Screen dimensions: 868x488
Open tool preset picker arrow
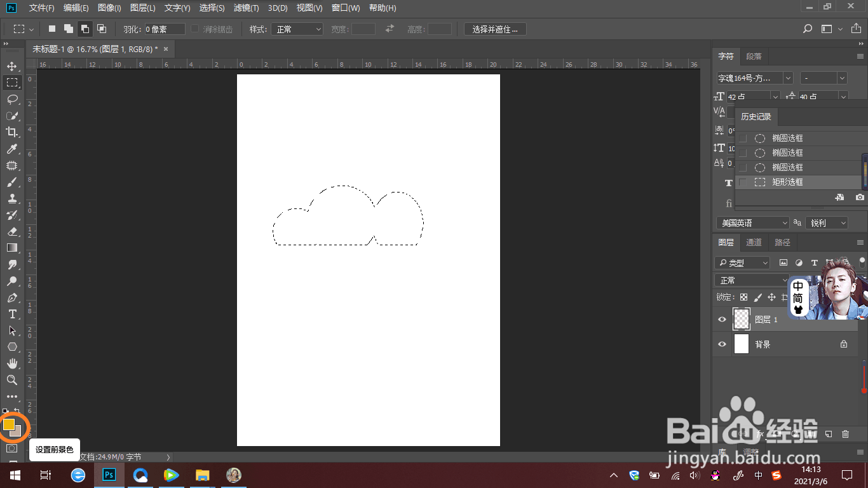click(x=32, y=29)
